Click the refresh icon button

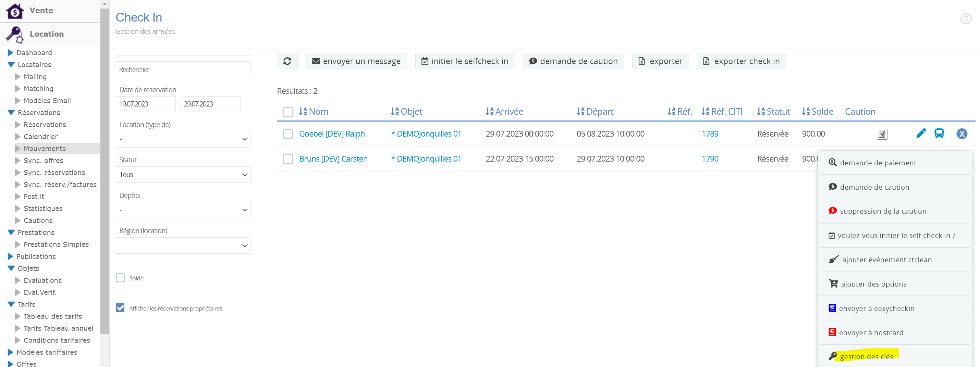[x=287, y=61]
